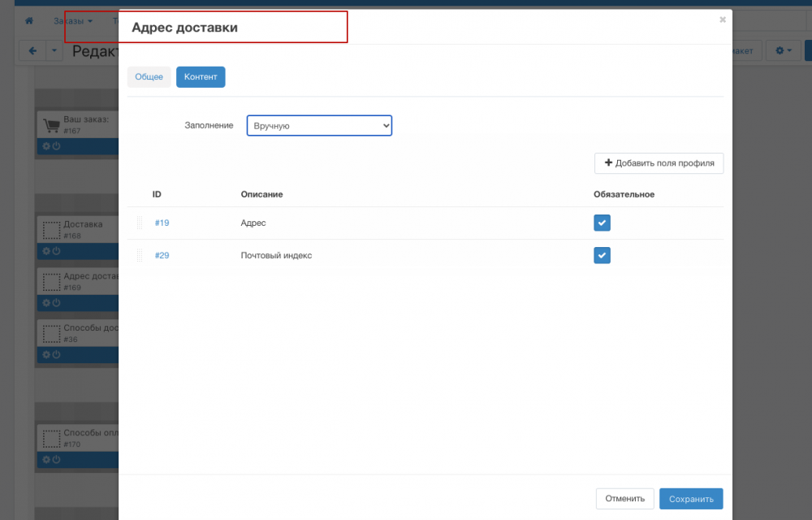The height and width of the screenshot is (520, 812).
Task: Open the Заполнение dropdown
Action: click(319, 126)
